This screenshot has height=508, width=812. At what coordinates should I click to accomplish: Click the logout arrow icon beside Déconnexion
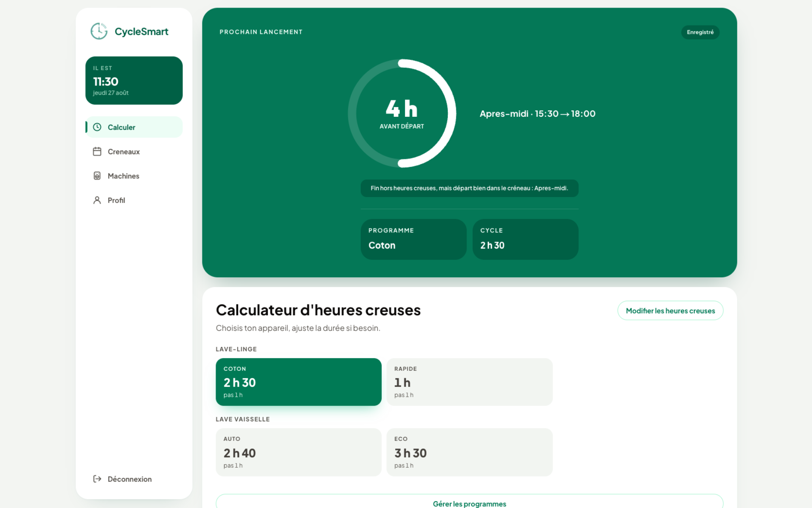pyautogui.click(x=97, y=479)
